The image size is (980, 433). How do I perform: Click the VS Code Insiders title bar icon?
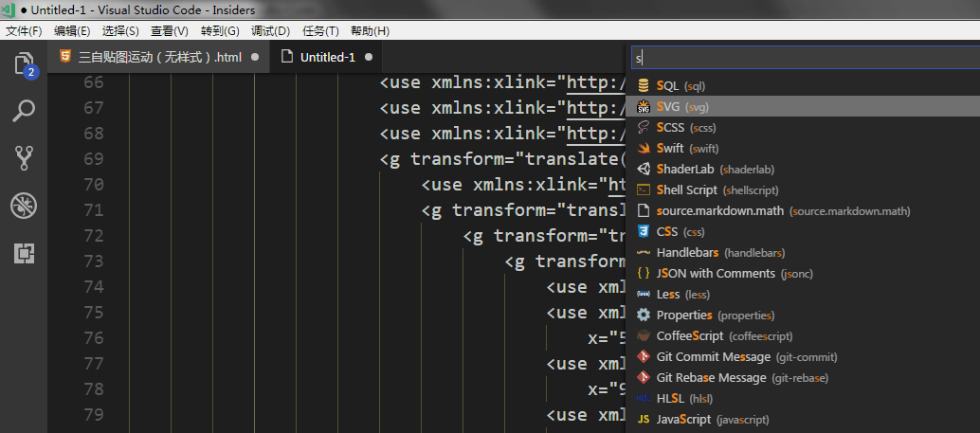(x=9, y=9)
